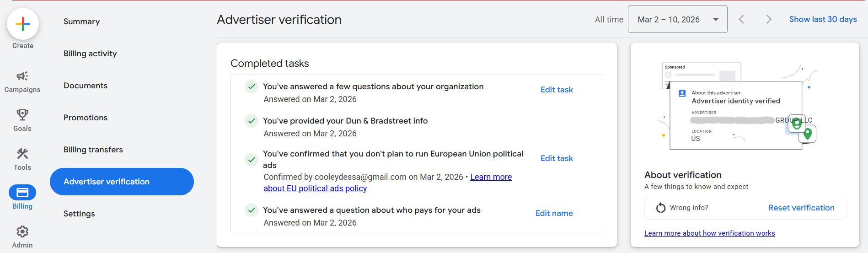Open Goals via the trophy icon
Screen dimensions: 868x253
pyautogui.click(x=22, y=114)
